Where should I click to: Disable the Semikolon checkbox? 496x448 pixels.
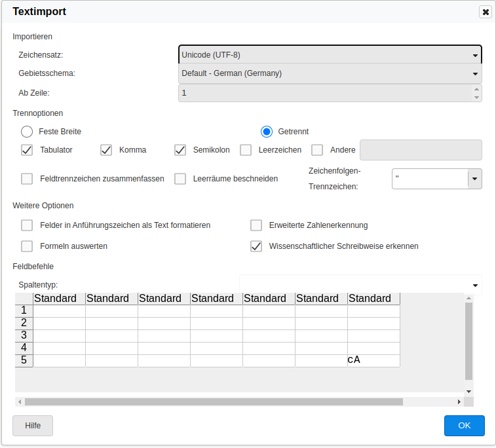point(180,150)
